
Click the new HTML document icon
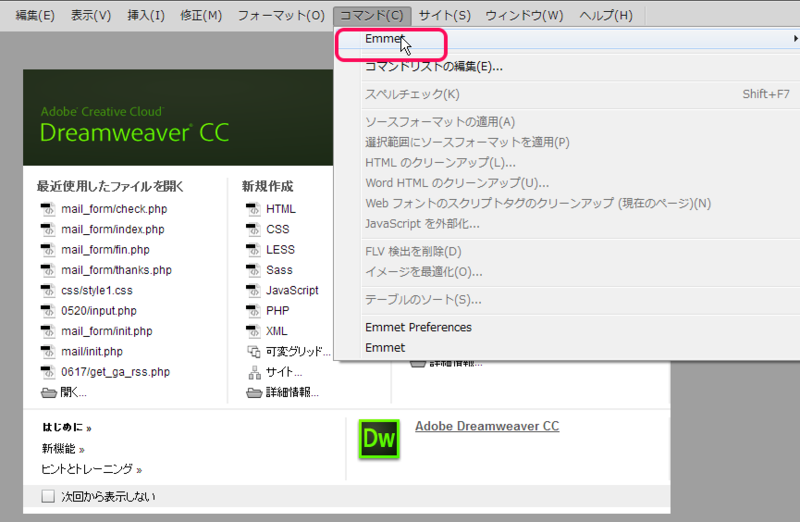tap(253, 209)
